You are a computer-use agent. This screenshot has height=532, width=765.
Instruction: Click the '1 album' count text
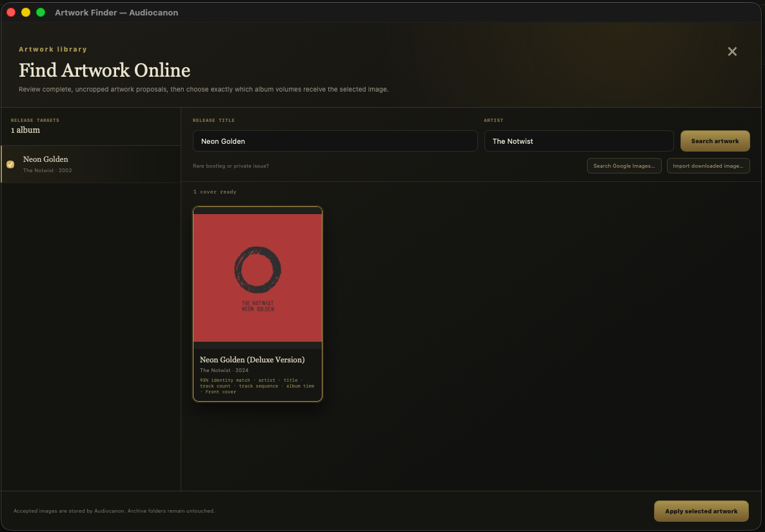[25, 130]
